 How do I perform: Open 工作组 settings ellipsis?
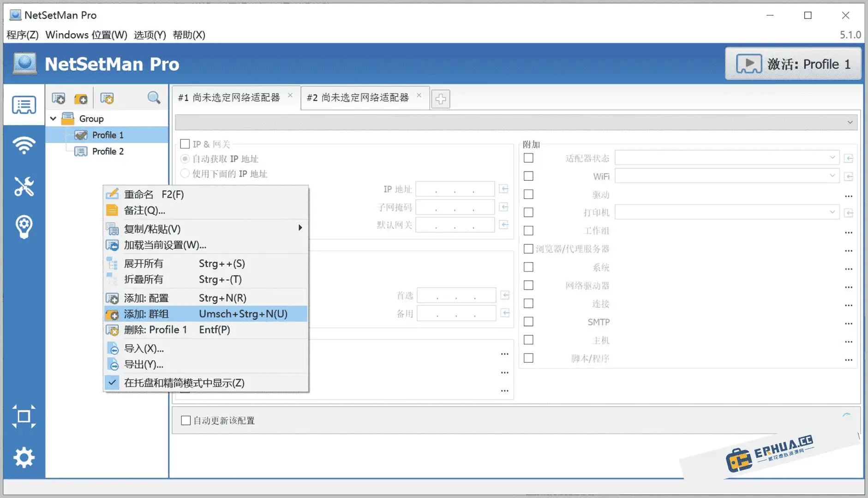(x=849, y=232)
